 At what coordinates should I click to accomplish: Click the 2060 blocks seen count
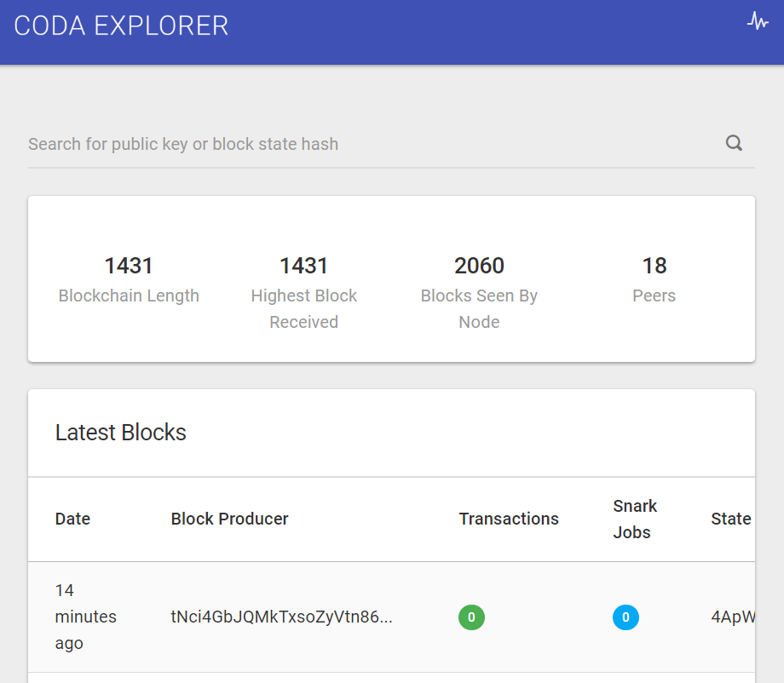(479, 266)
